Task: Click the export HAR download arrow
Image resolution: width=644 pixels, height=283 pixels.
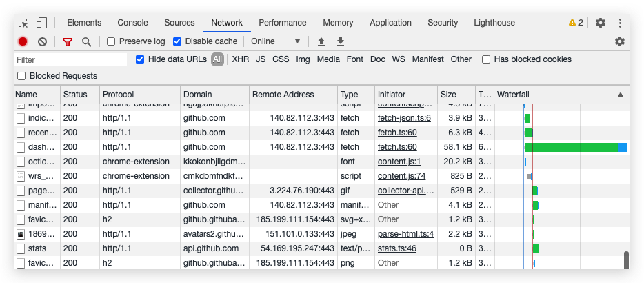Action: tap(340, 41)
